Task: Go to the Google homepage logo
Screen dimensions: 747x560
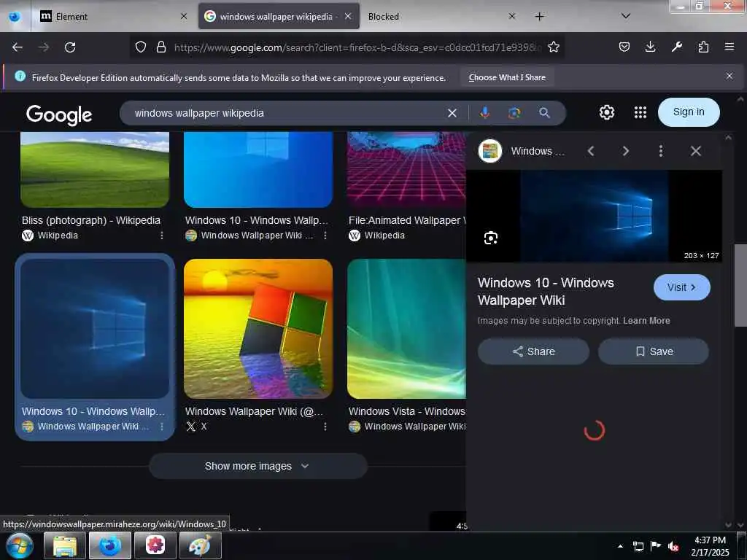Action: [59, 114]
